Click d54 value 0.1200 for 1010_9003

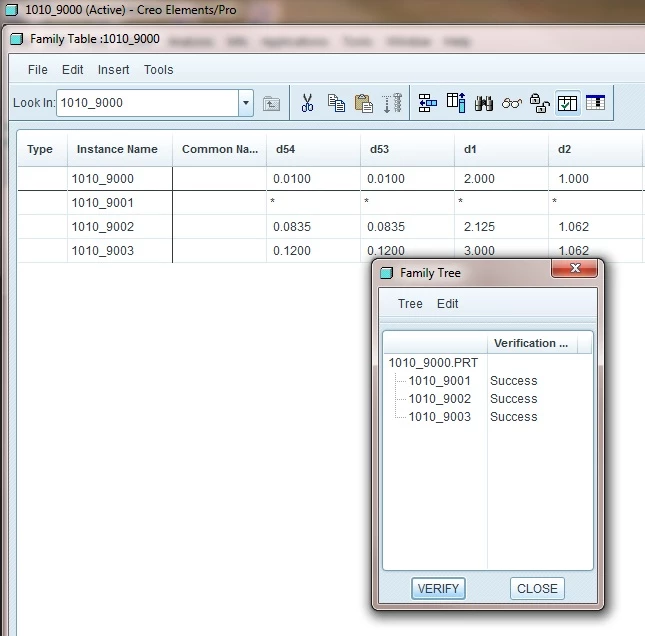pos(313,251)
